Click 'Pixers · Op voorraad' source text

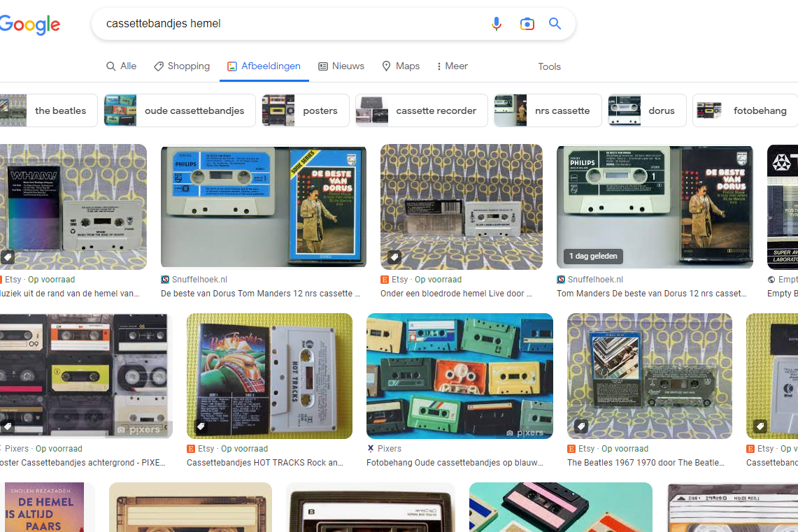pos(43,449)
